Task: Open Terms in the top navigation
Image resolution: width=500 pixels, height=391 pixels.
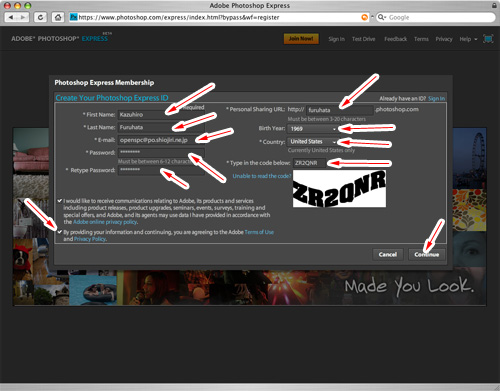Action: [x=421, y=39]
